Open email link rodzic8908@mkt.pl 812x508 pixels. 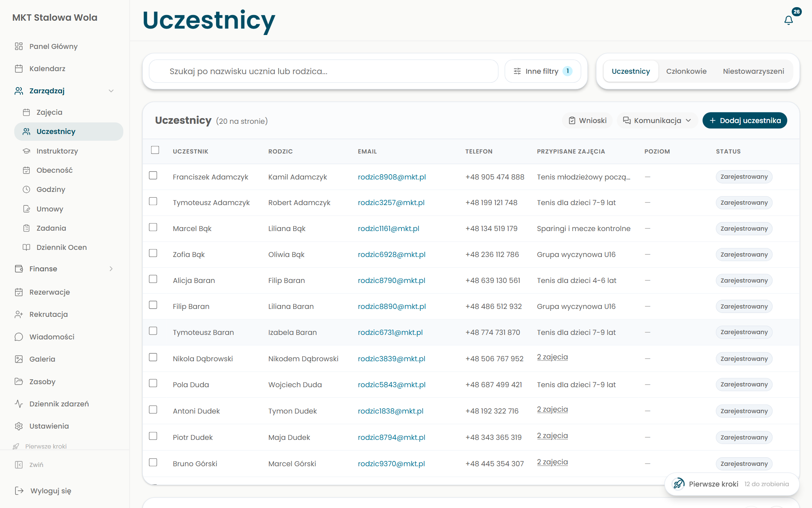click(392, 177)
